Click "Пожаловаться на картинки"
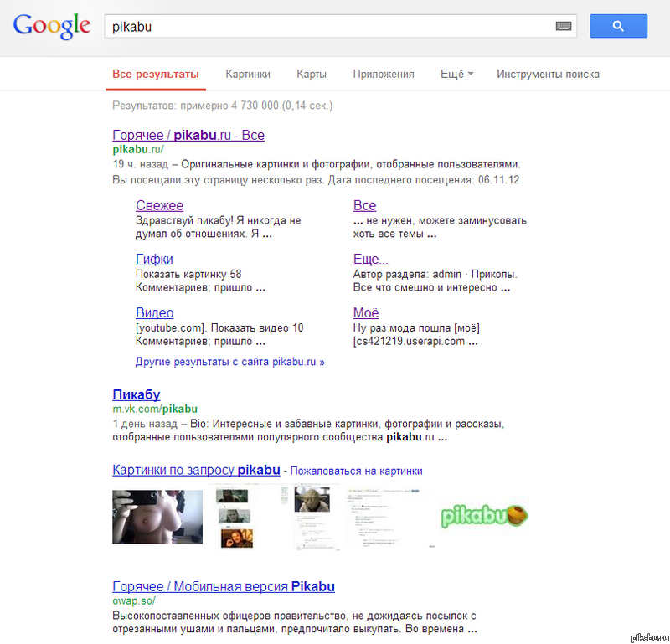 (x=355, y=471)
